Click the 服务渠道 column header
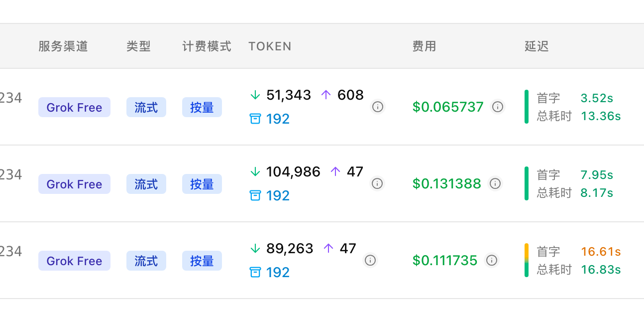This screenshot has width=644, height=317. 63,46
